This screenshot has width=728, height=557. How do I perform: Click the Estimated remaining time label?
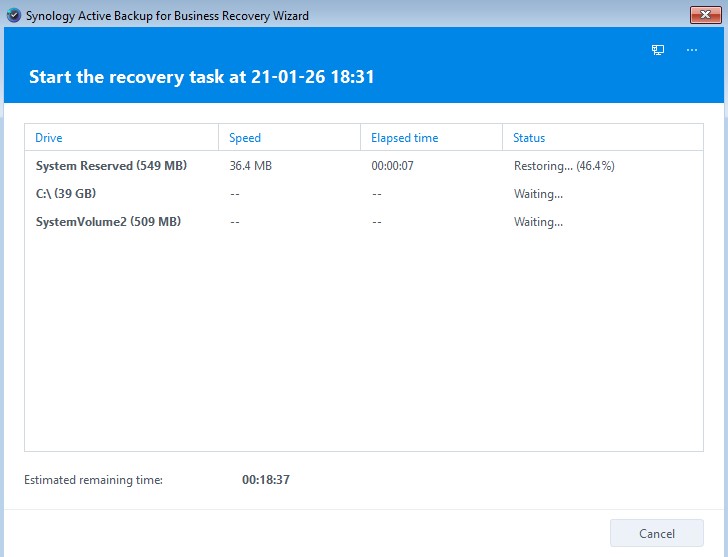click(x=93, y=479)
